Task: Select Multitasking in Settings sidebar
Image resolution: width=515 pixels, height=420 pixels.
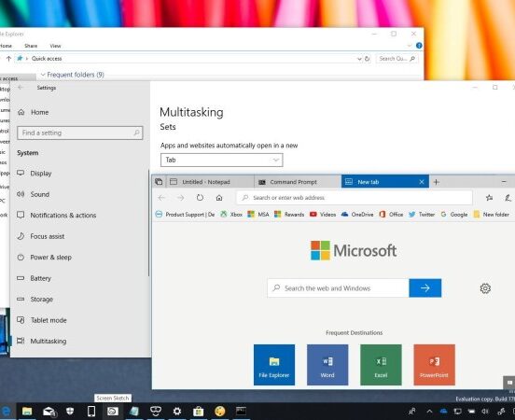Action: pyautogui.click(x=42, y=341)
